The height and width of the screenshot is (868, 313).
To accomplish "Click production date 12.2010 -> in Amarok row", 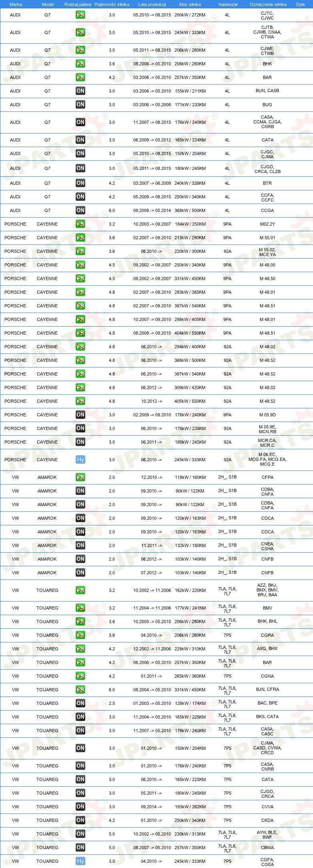I will pyautogui.click(x=152, y=477).
